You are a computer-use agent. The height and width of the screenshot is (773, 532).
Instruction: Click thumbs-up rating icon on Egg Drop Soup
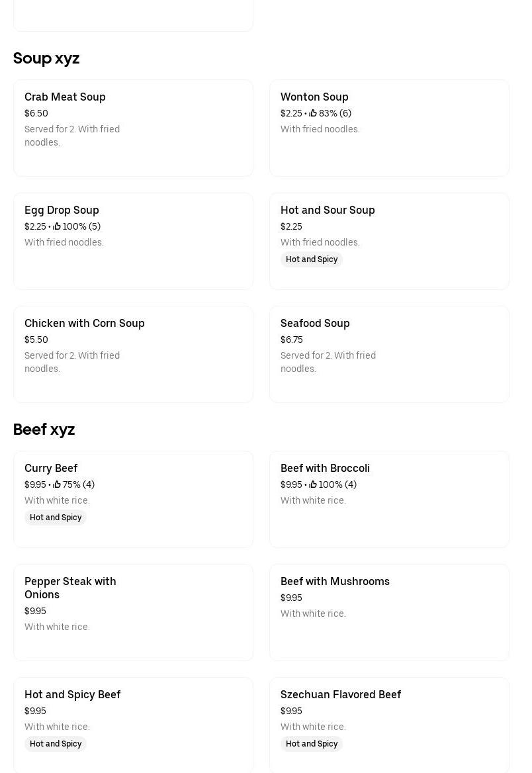click(57, 226)
